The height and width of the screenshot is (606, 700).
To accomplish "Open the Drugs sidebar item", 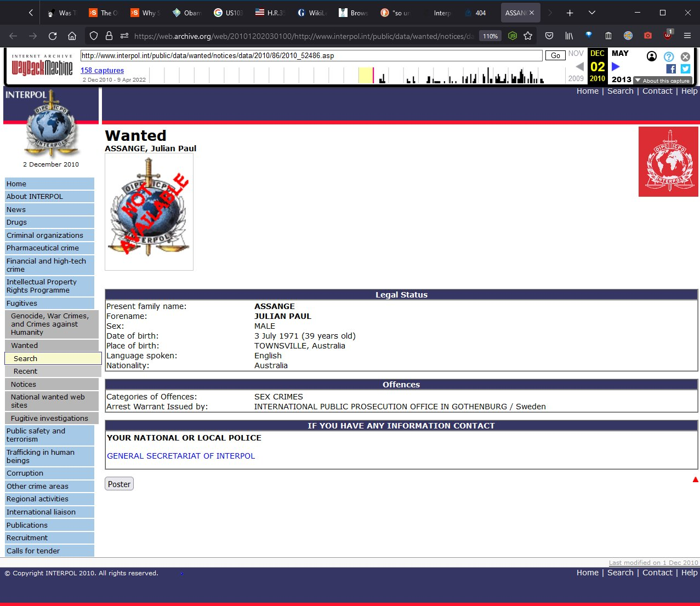I will [49, 222].
